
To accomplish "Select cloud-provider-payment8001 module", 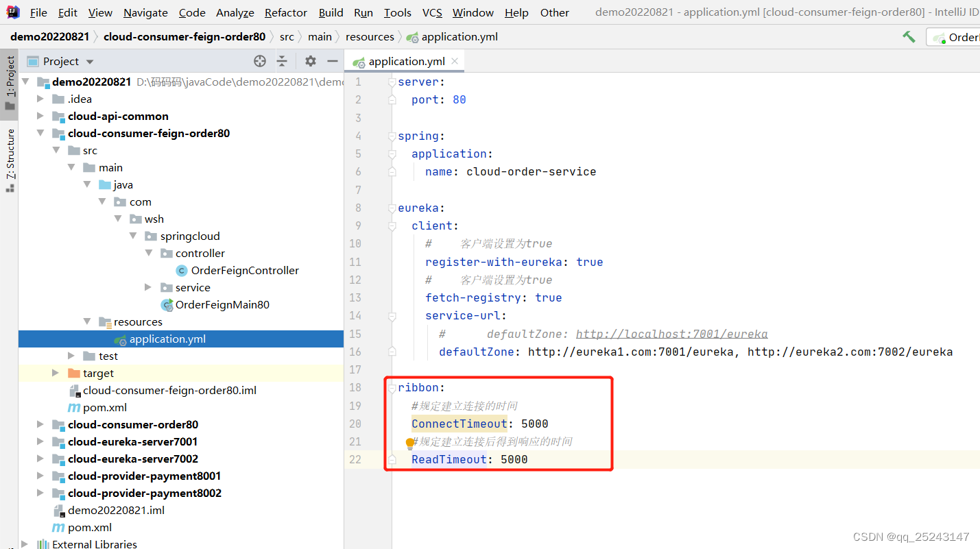I will (x=145, y=476).
